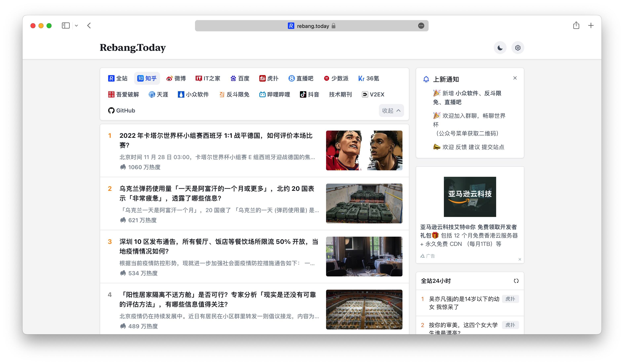Toggle dark mode with the moon icon

point(500,48)
